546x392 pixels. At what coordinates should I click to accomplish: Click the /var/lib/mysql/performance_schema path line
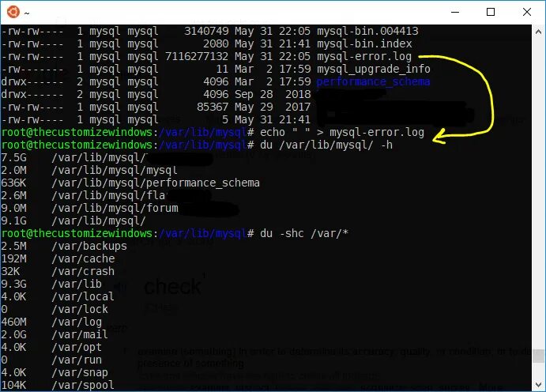tap(156, 183)
